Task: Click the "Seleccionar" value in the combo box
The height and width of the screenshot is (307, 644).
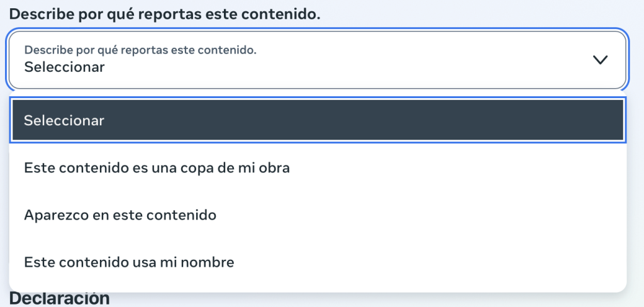Action: click(64, 66)
